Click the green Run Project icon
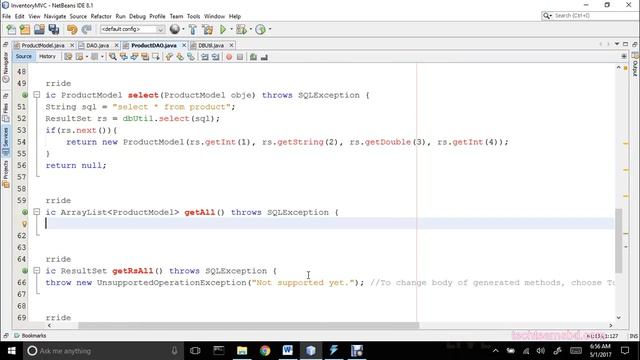The height and width of the screenshot is (360, 640). click(x=223, y=29)
